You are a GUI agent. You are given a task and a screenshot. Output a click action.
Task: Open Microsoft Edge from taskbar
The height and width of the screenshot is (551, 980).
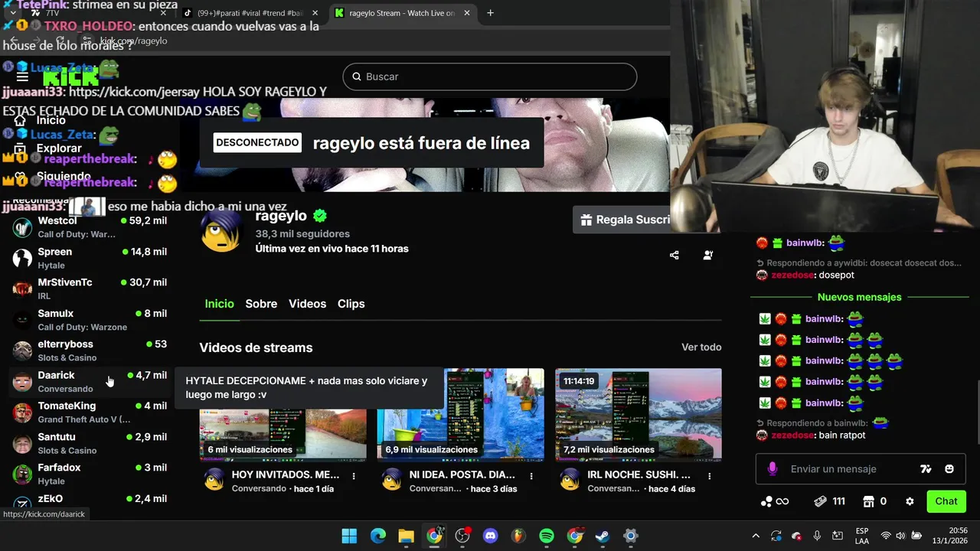click(x=378, y=536)
